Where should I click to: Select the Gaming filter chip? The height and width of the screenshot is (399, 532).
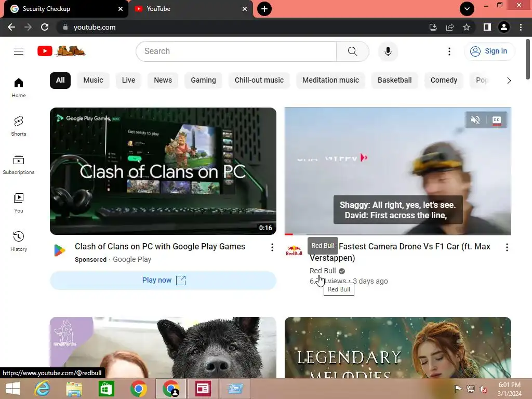(203, 81)
